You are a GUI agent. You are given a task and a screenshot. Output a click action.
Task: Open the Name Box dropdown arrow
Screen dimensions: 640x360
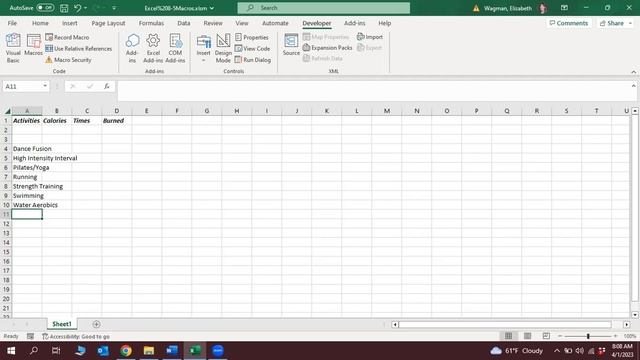tap(45, 86)
